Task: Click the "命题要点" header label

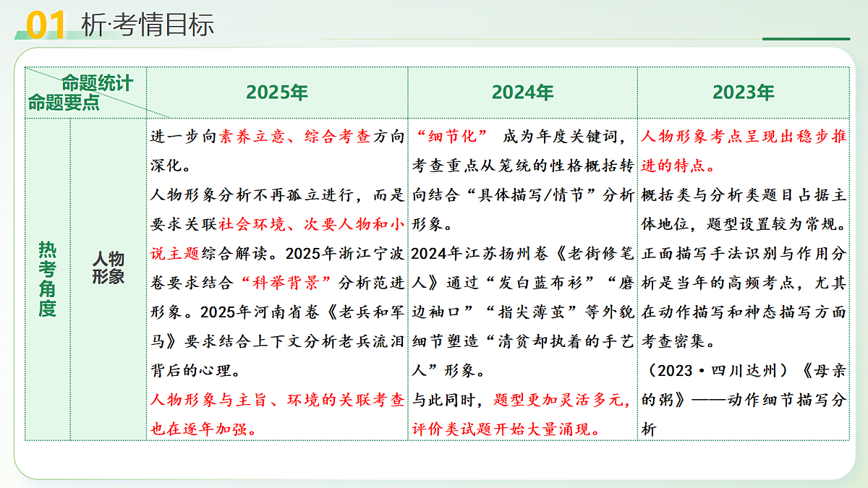Action: pos(63,102)
